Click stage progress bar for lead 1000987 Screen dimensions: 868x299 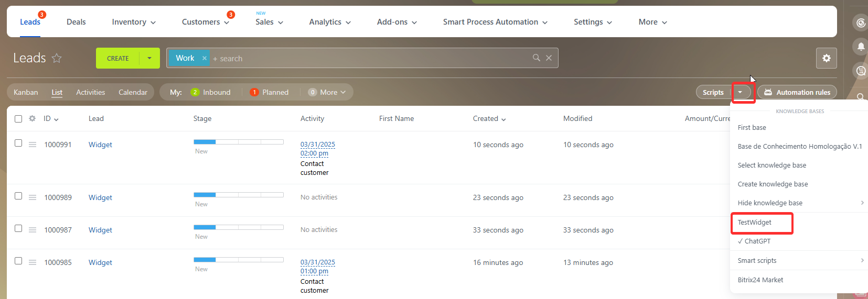point(239,227)
